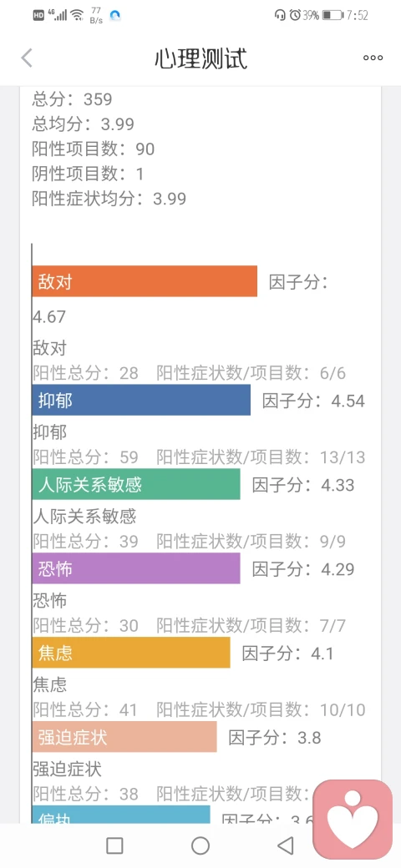Tap the 抑郁 因子分：4.54 score
This screenshot has height=868, width=401.
click(313, 401)
